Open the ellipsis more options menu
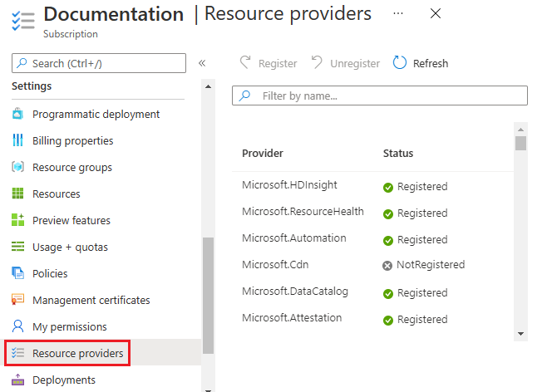Screen dimensions: 542x392 coord(398,14)
